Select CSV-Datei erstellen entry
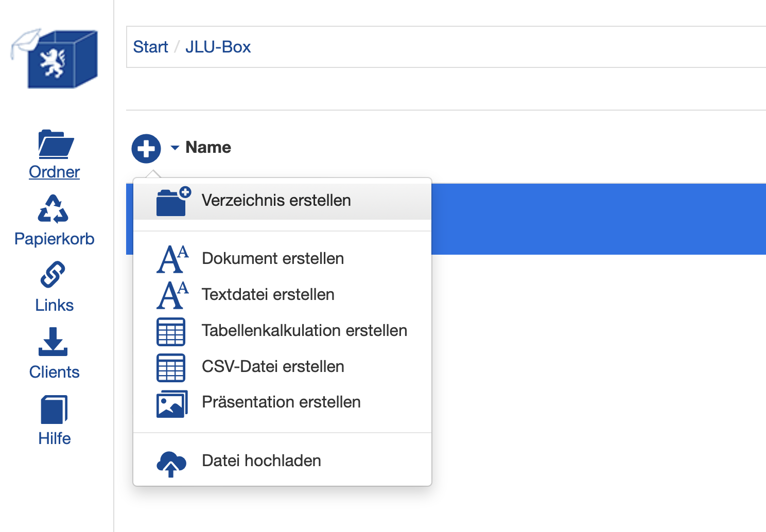 (273, 366)
